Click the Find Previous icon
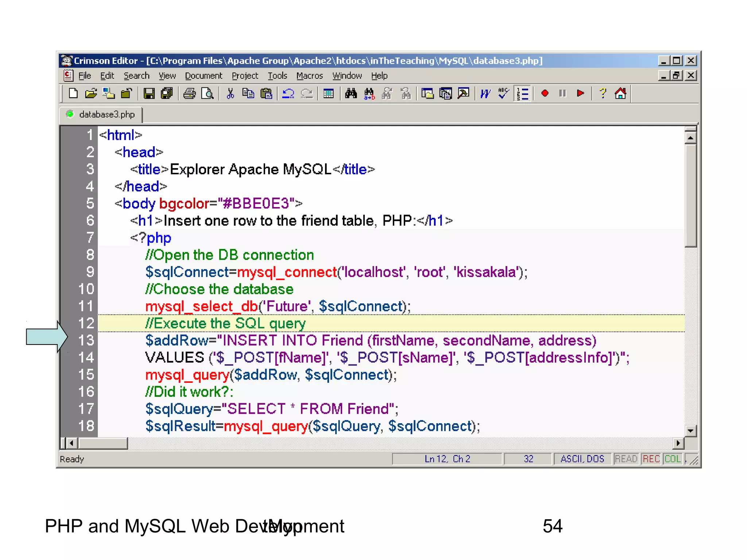 coord(405,94)
